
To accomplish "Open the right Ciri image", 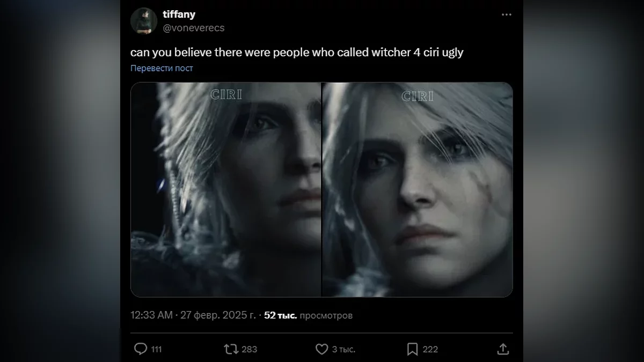I will coord(418,189).
